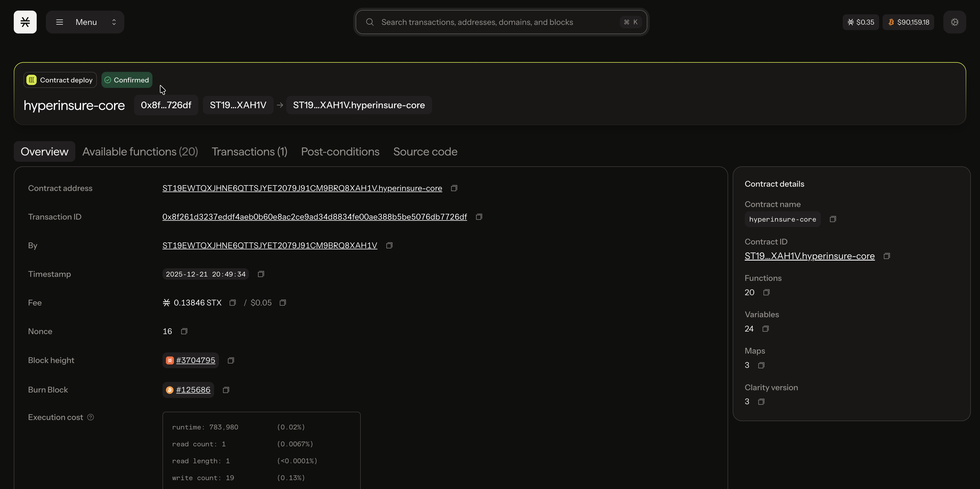Copy the nonce value
The height and width of the screenshot is (489, 980).
(184, 332)
